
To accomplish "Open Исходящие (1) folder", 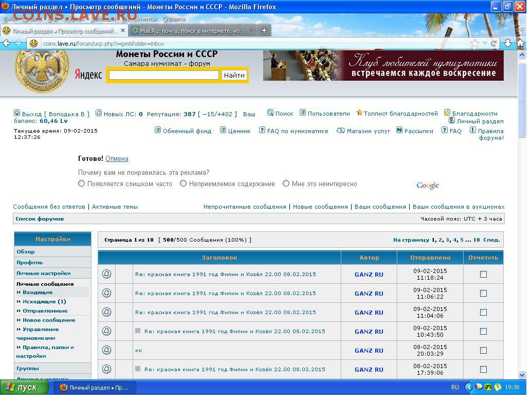I will (44, 302).
